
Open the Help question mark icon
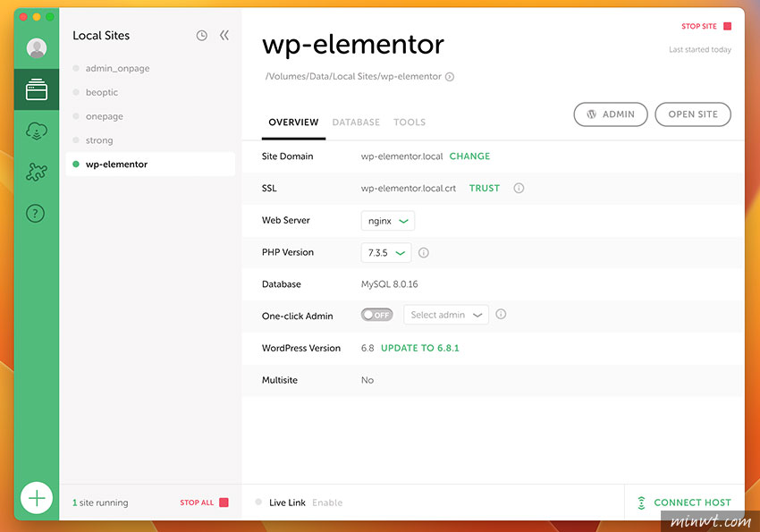(36, 213)
